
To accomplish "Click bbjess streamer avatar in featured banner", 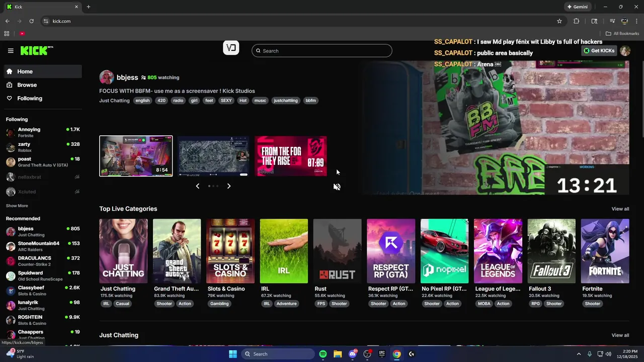I will pyautogui.click(x=107, y=77).
